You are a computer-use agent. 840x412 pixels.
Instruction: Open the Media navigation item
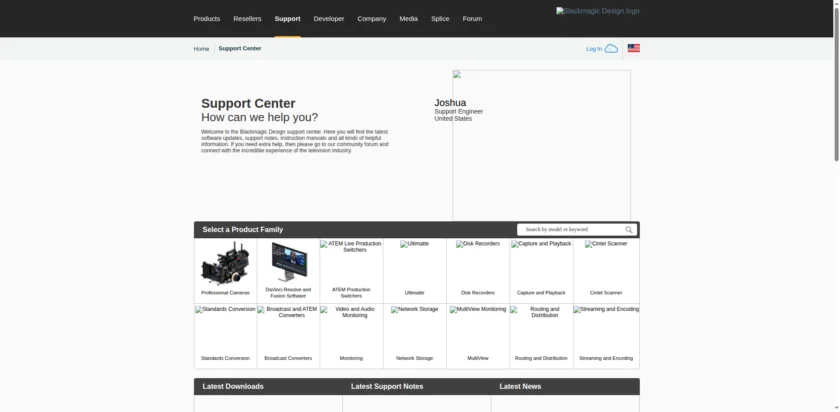point(408,19)
